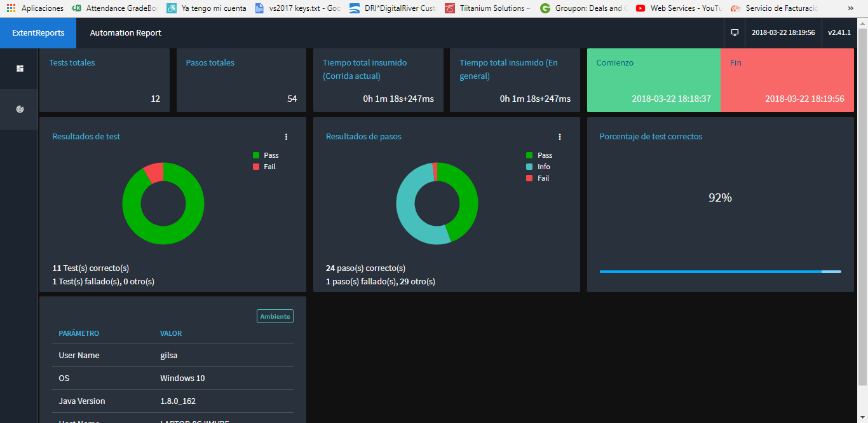Open the Attendance GradeBook bookmark

tap(115, 8)
